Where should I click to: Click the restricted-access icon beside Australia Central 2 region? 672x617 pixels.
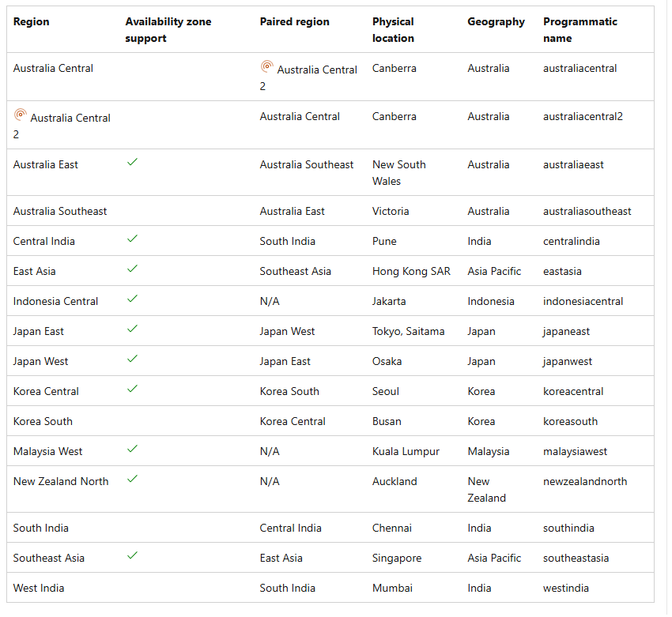(20, 115)
